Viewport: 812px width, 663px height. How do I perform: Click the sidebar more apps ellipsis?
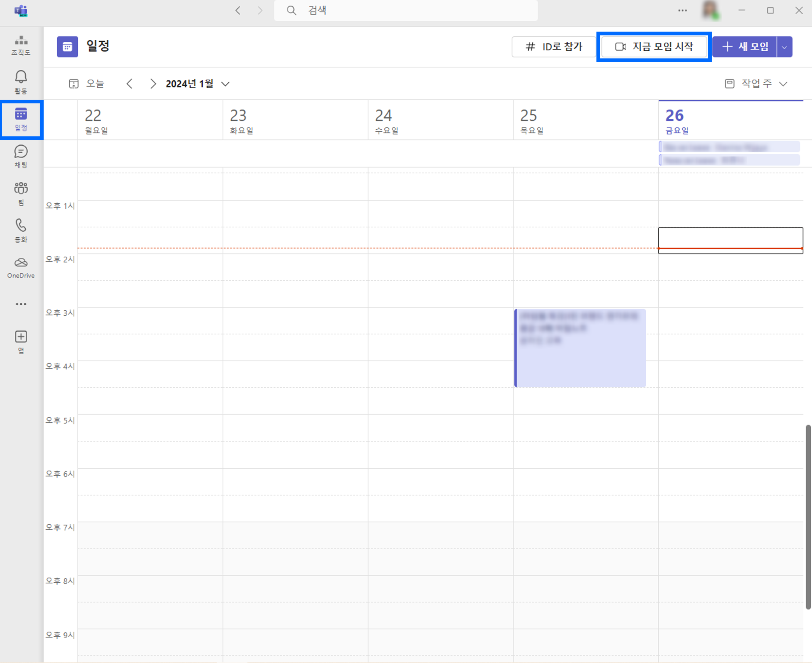point(21,304)
